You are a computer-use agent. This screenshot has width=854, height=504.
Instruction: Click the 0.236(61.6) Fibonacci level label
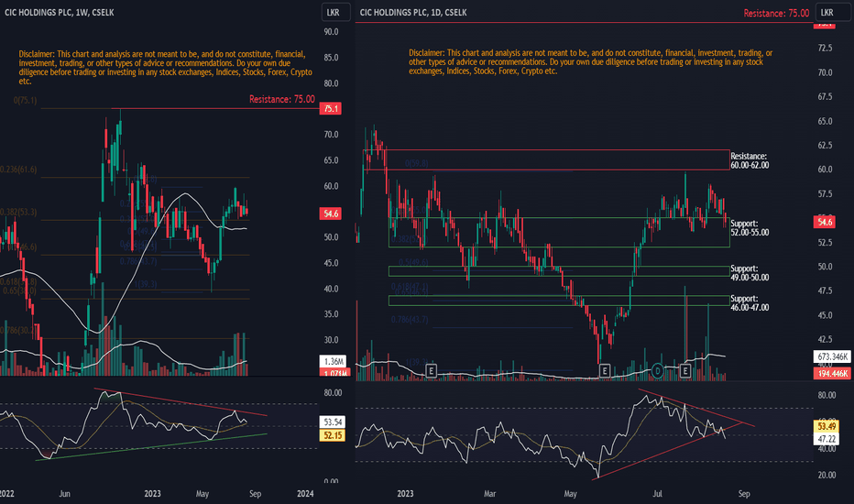(x=18, y=170)
